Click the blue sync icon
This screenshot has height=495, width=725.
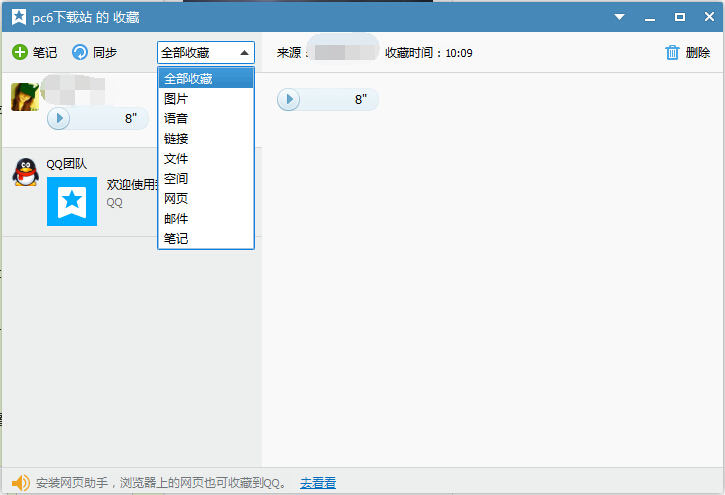click(80, 52)
